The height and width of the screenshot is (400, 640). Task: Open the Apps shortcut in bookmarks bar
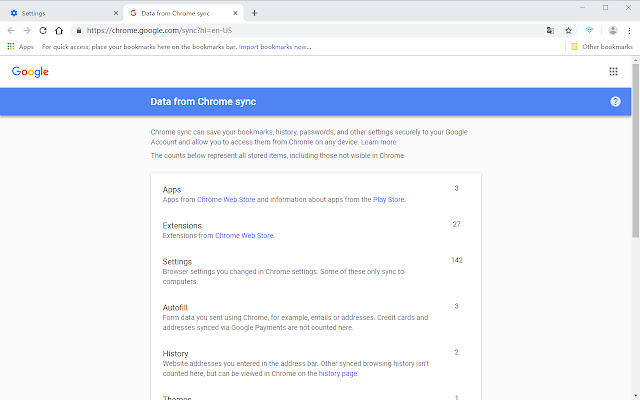pos(20,47)
